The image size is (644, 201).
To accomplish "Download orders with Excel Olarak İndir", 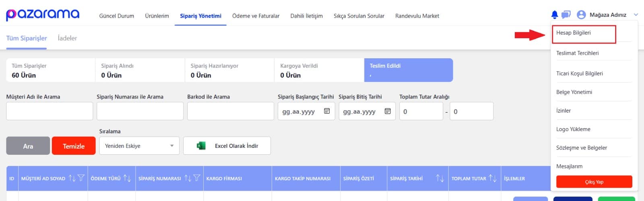I will click(x=227, y=146).
